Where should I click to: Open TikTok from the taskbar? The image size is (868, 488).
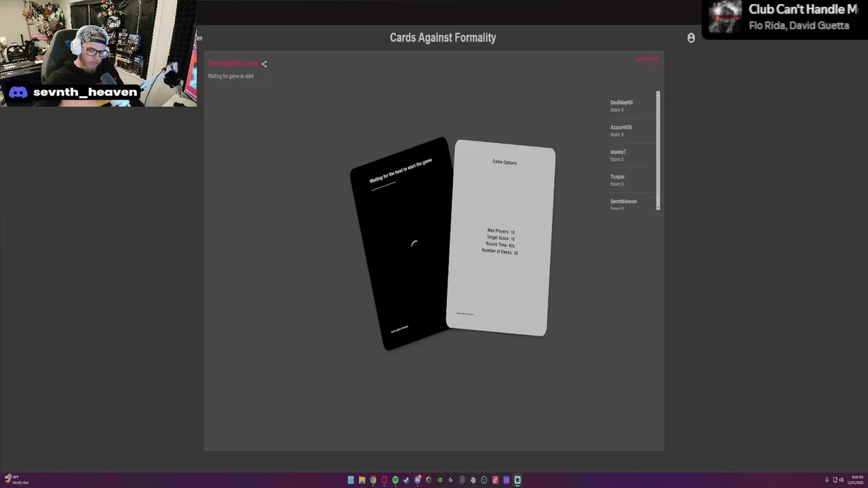click(495, 480)
